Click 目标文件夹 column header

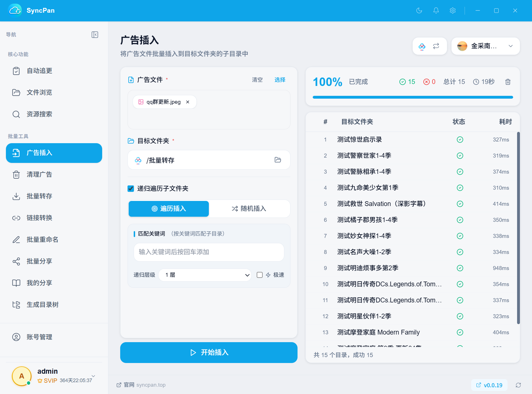(357, 122)
